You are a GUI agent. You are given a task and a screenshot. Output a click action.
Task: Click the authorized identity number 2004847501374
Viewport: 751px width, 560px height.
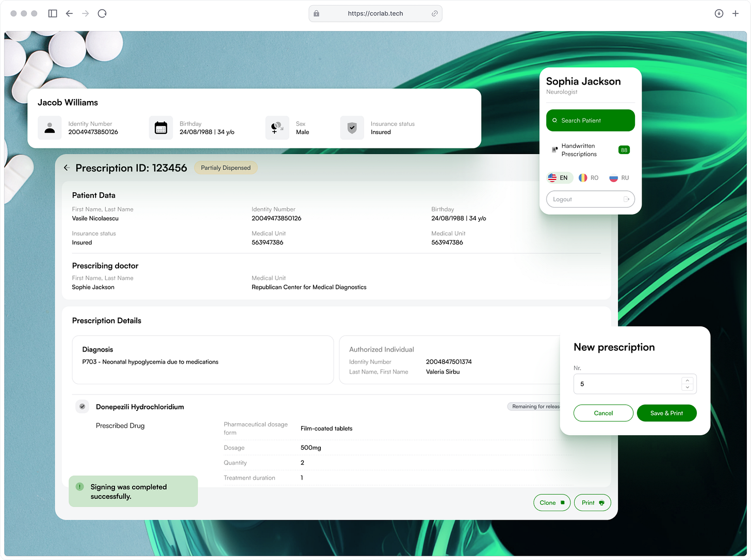tap(449, 362)
